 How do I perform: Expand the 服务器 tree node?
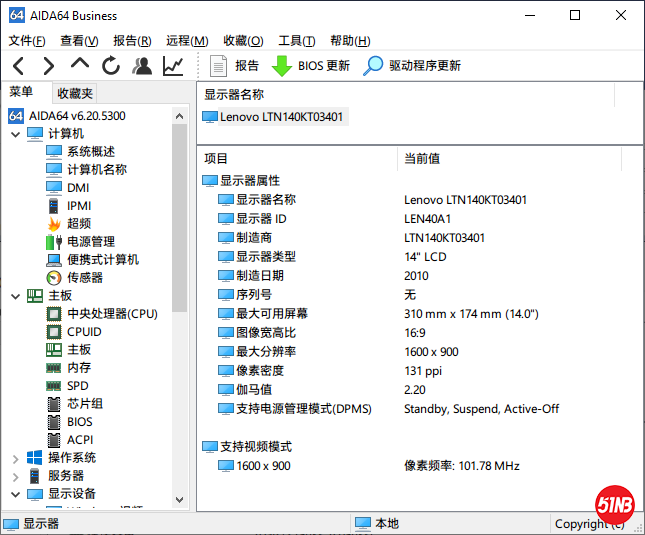tap(15, 476)
